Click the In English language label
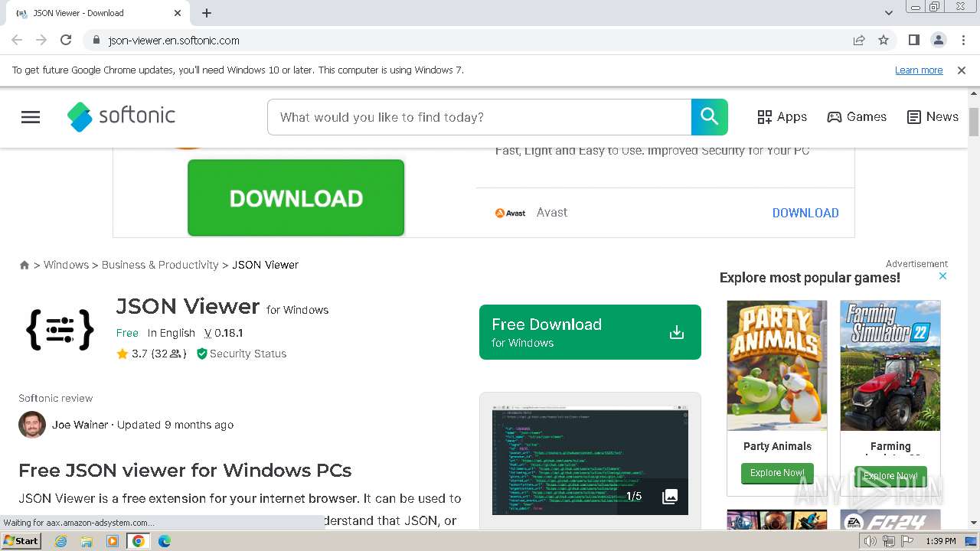The width and height of the screenshot is (980, 551). click(171, 333)
